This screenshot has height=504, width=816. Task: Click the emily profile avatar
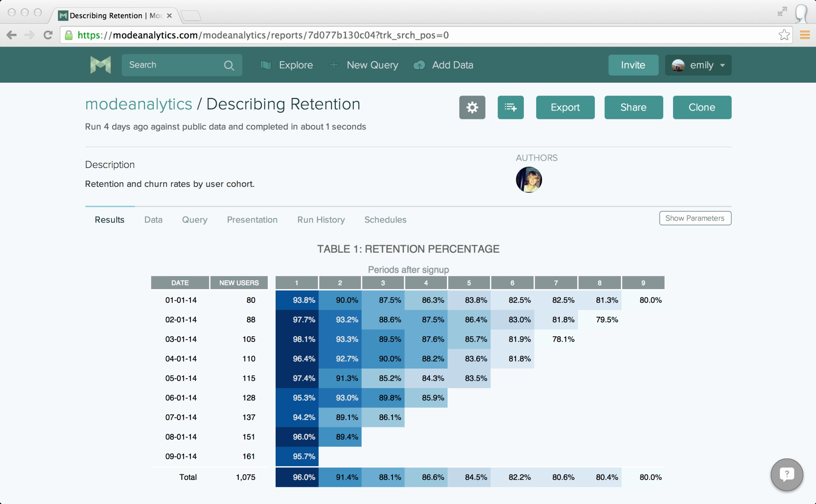(678, 65)
